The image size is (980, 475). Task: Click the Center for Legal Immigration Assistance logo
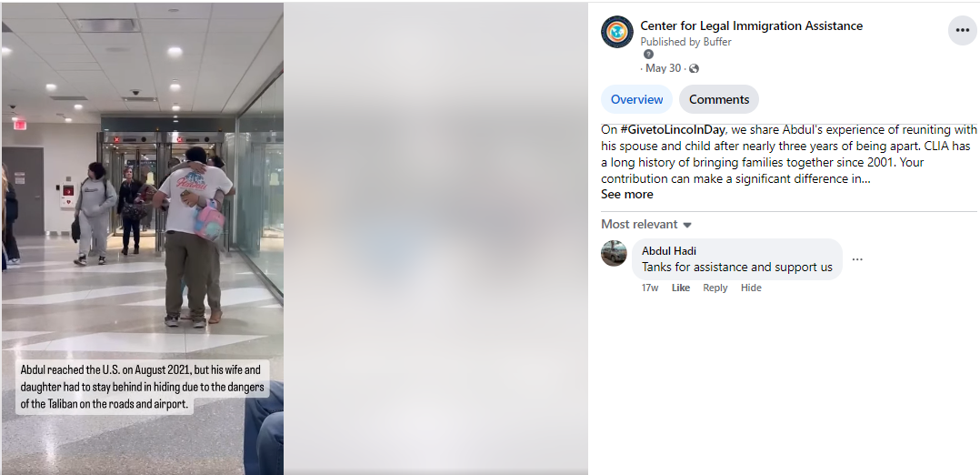pos(617,32)
